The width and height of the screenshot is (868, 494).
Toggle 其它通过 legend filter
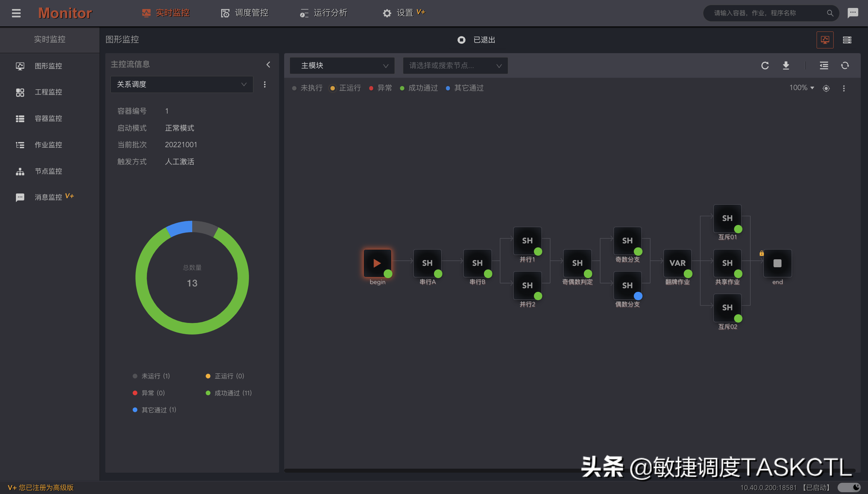(x=465, y=88)
